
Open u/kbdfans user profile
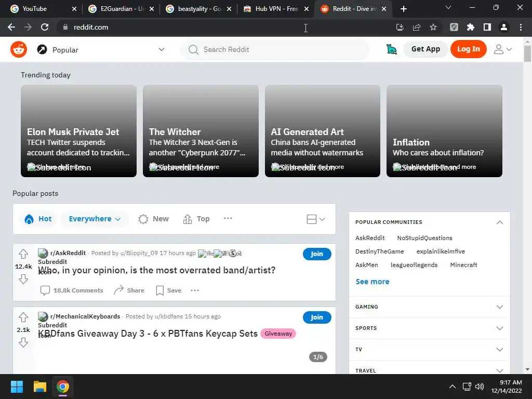169,316
